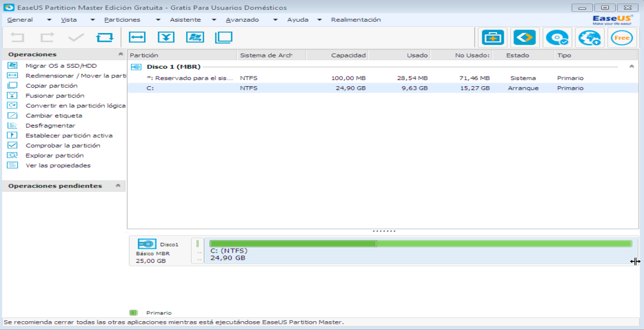Open the dropdown arrow next to General
Viewport: 644px width, 330px height.
point(49,20)
